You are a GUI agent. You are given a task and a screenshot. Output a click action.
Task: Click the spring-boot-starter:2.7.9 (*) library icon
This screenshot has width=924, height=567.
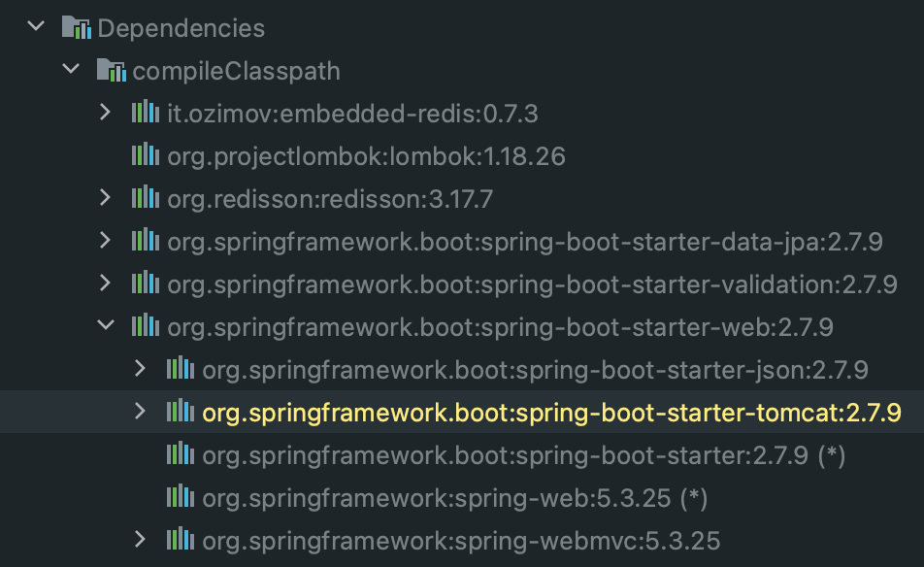point(181,453)
